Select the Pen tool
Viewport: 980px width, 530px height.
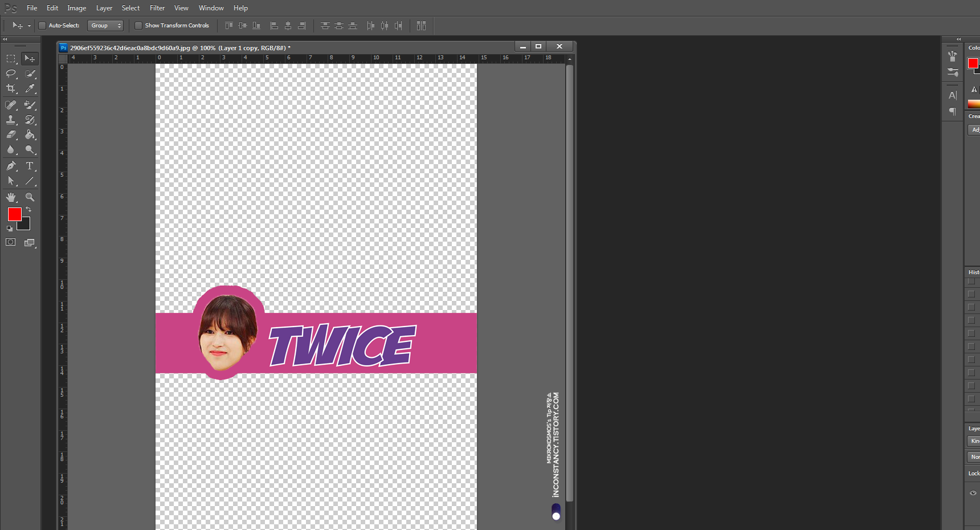pos(11,166)
